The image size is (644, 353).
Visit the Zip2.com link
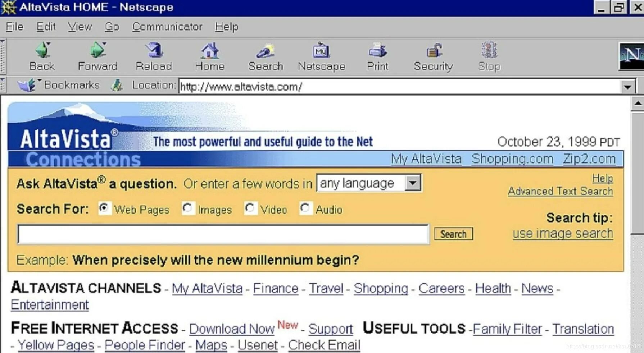[x=589, y=159]
